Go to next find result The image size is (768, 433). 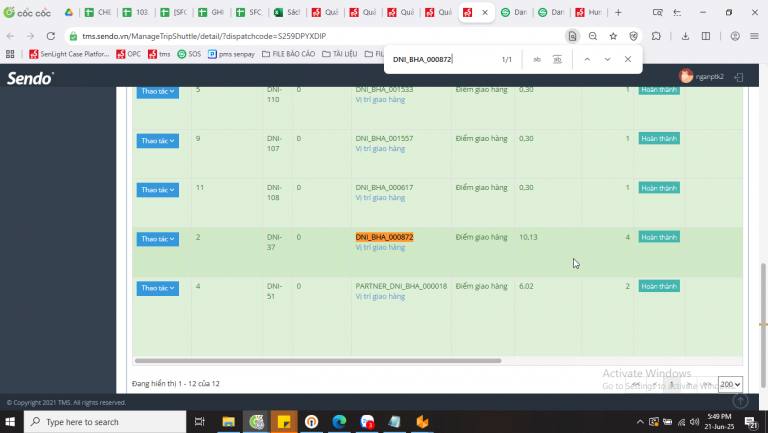tap(607, 59)
